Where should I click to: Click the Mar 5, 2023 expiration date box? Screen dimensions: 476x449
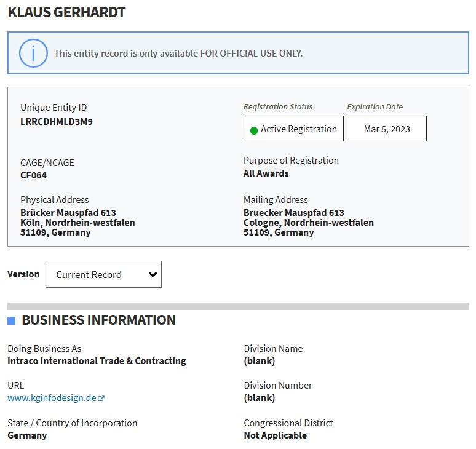coord(386,129)
